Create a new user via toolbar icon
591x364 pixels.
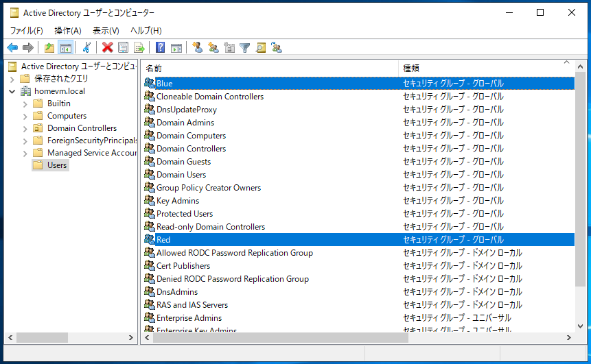pyautogui.click(x=197, y=47)
